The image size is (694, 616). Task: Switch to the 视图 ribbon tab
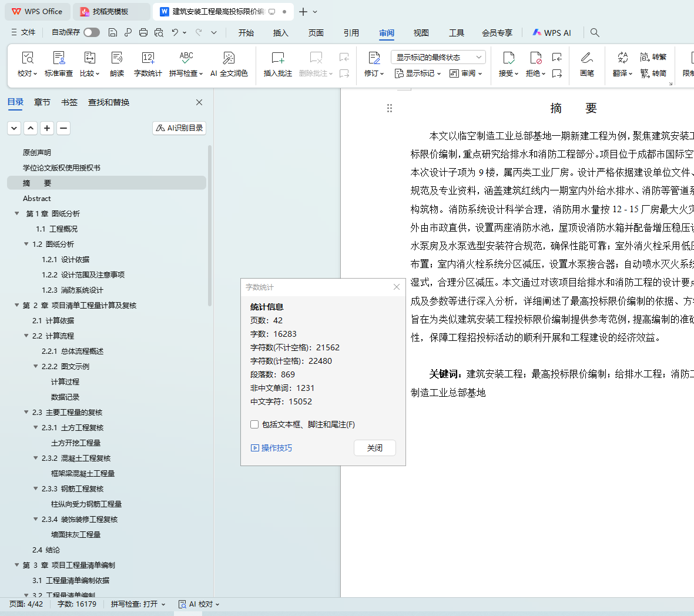coord(421,33)
